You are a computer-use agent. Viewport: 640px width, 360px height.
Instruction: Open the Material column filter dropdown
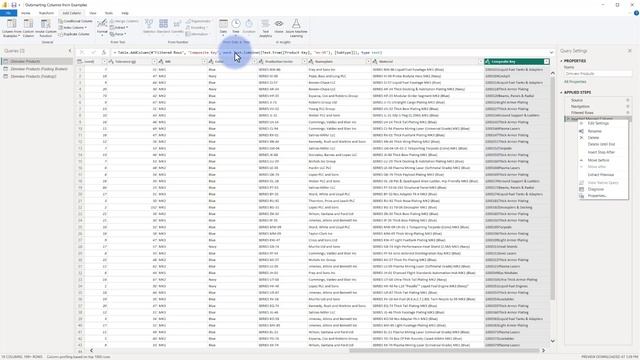pyautogui.click(x=480, y=62)
